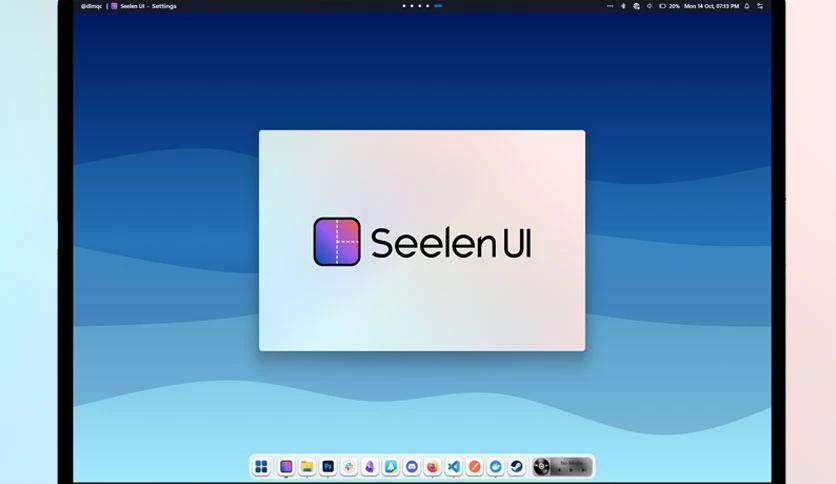Open notifications bell icon in top bar
The image size is (836, 484).
(747, 6)
